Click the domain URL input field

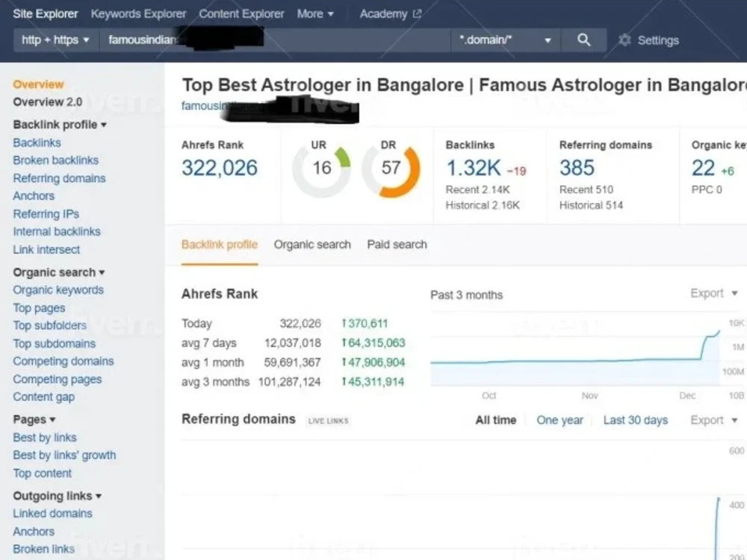click(x=275, y=40)
